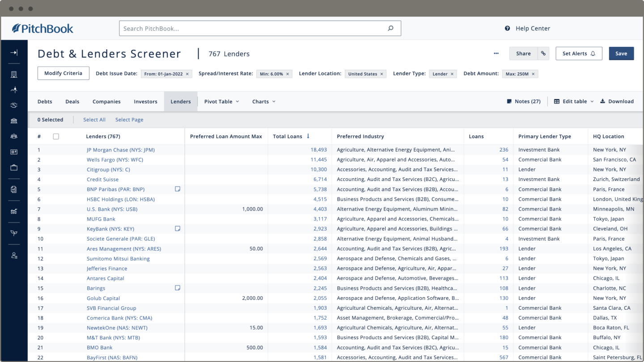Focus the Search PitchBook input field
The height and width of the screenshot is (362, 644).
[x=260, y=28]
